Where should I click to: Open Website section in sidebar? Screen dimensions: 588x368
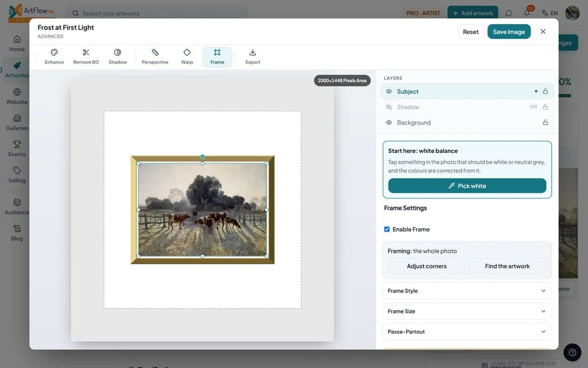click(17, 96)
